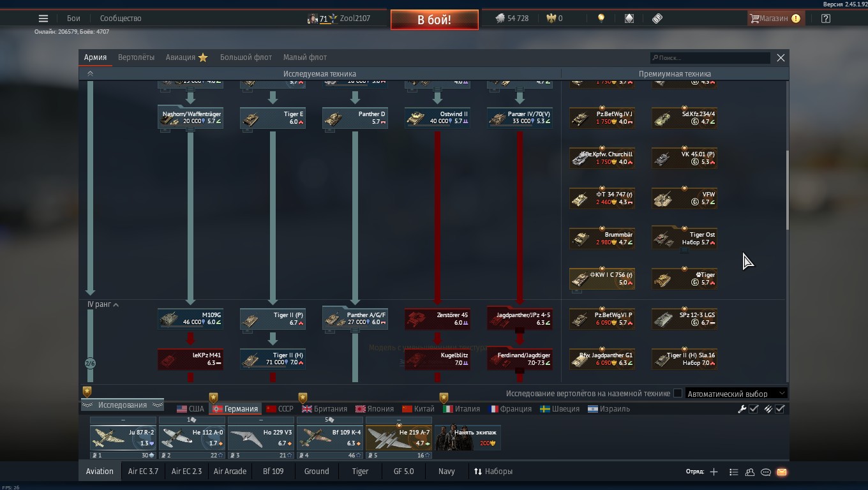Viewport: 868px width, 490px height.
Task: Click the В бой! battle button
Action: coord(435,20)
